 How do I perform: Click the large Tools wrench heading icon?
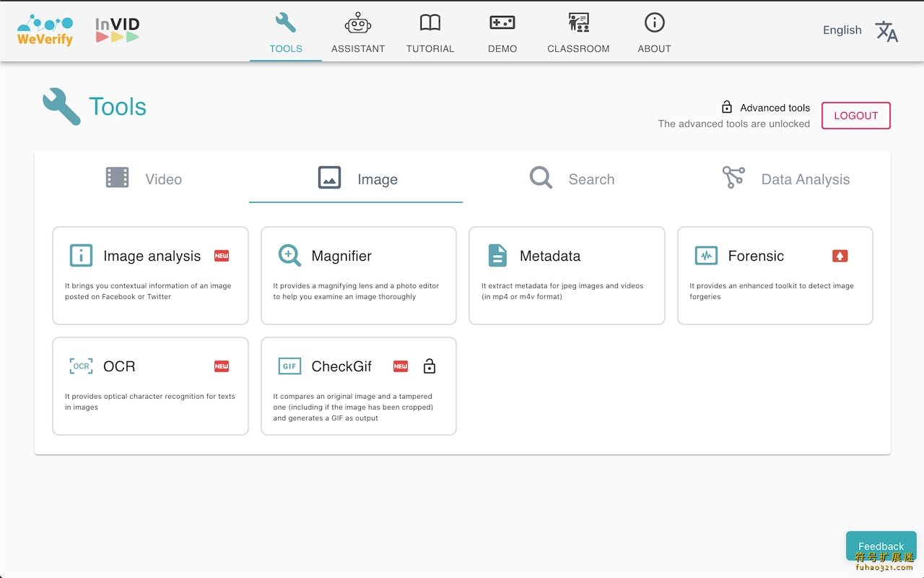[61, 106]
